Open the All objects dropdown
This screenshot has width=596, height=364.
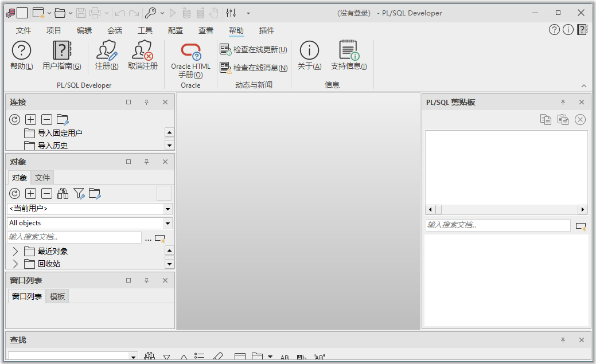pos(167,224)
